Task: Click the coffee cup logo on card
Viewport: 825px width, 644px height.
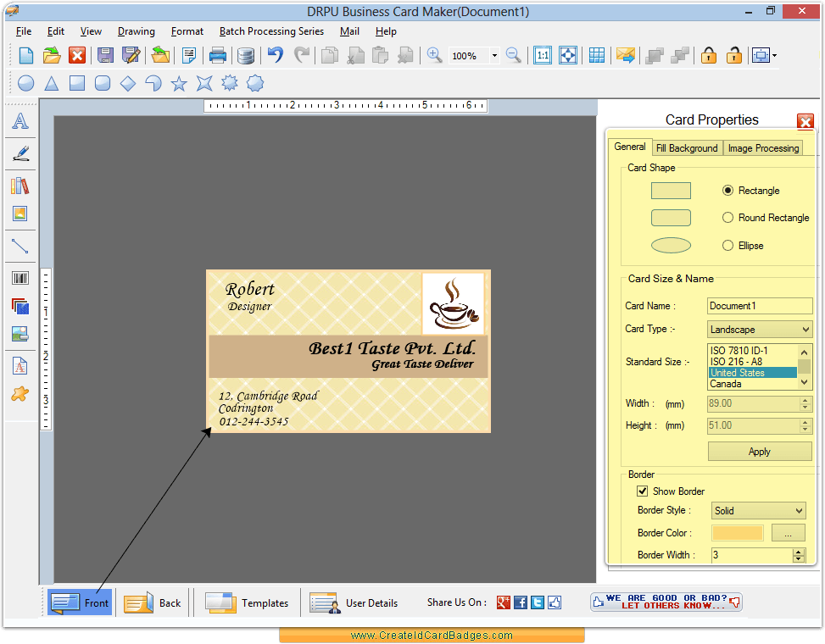Action: [x=453, y=303]
